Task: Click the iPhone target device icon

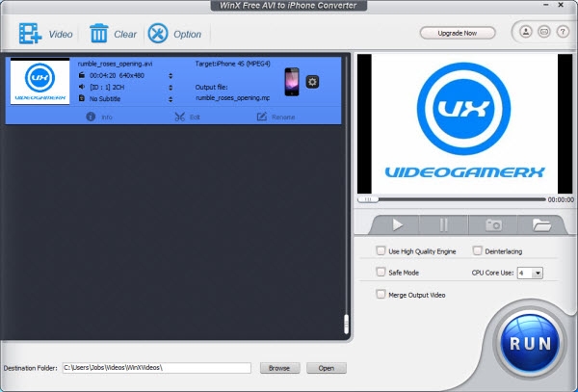Action: (293, 81)
